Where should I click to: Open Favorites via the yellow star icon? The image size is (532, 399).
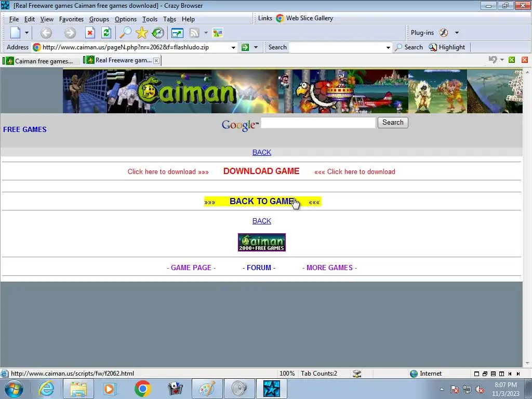[x=141, y=33]
